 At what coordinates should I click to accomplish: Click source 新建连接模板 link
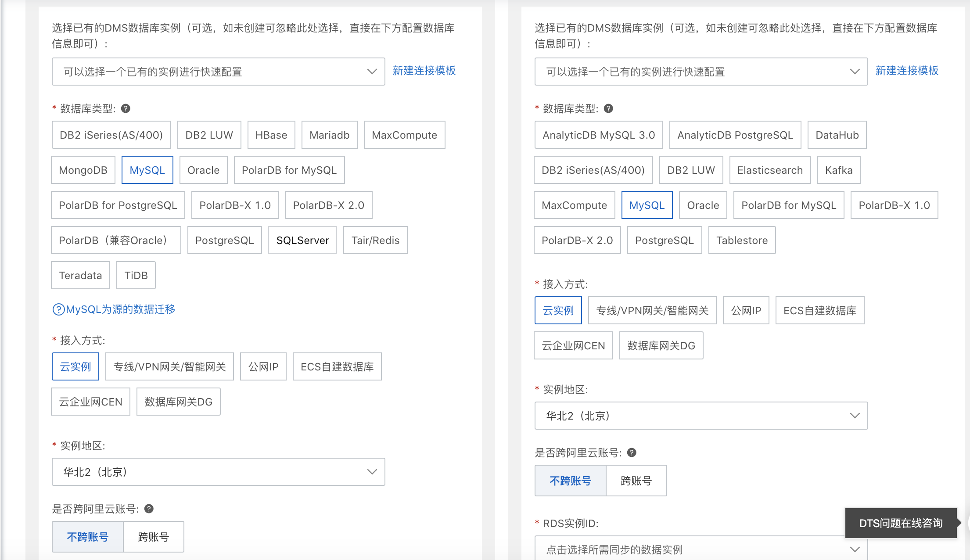point(424,71)
